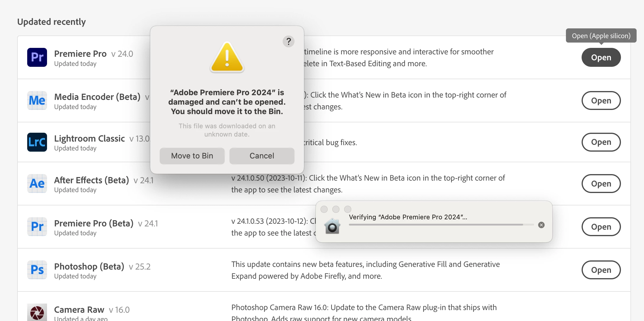Click the yellow warning triangle icon
This screenshot has width=644, height=321.
coord(227,57)
